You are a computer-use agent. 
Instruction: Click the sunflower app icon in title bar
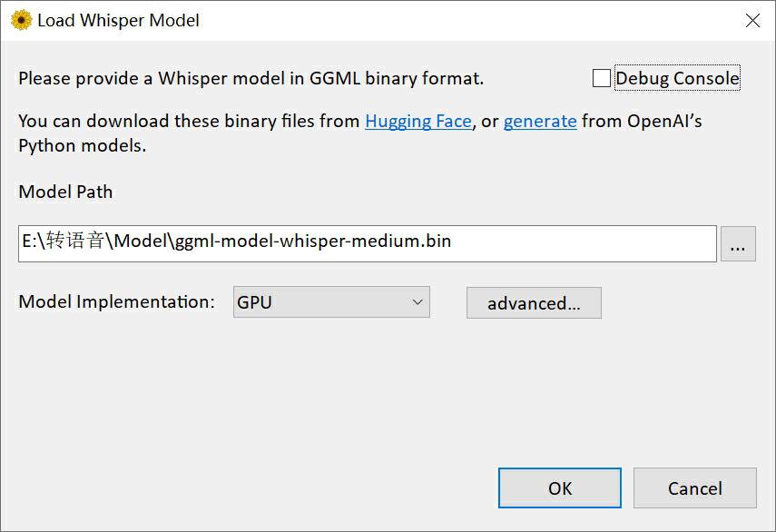point(21,20)
